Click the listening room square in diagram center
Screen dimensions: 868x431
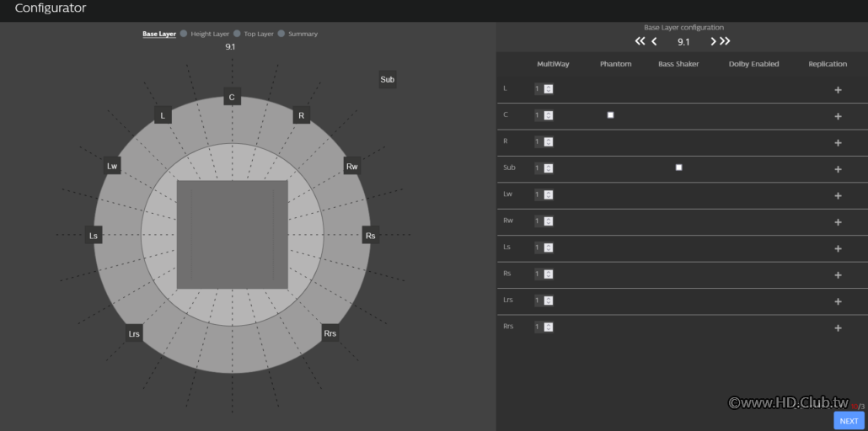[x=232, y=235]
